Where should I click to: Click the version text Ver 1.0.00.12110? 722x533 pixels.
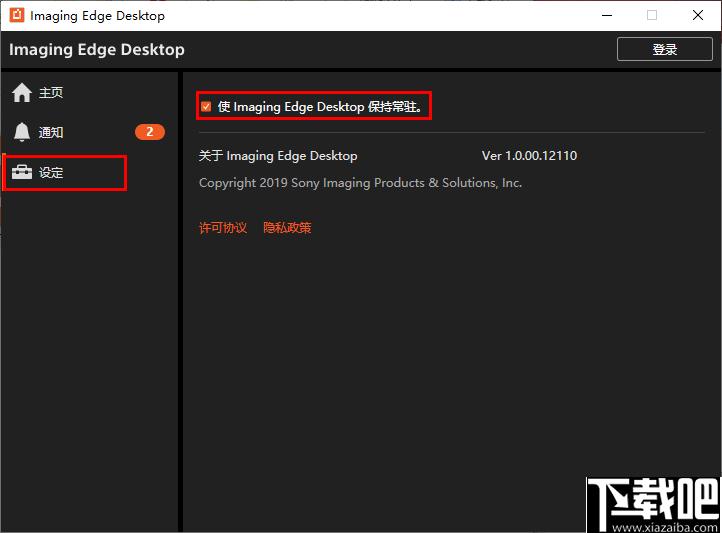[529, 156]
